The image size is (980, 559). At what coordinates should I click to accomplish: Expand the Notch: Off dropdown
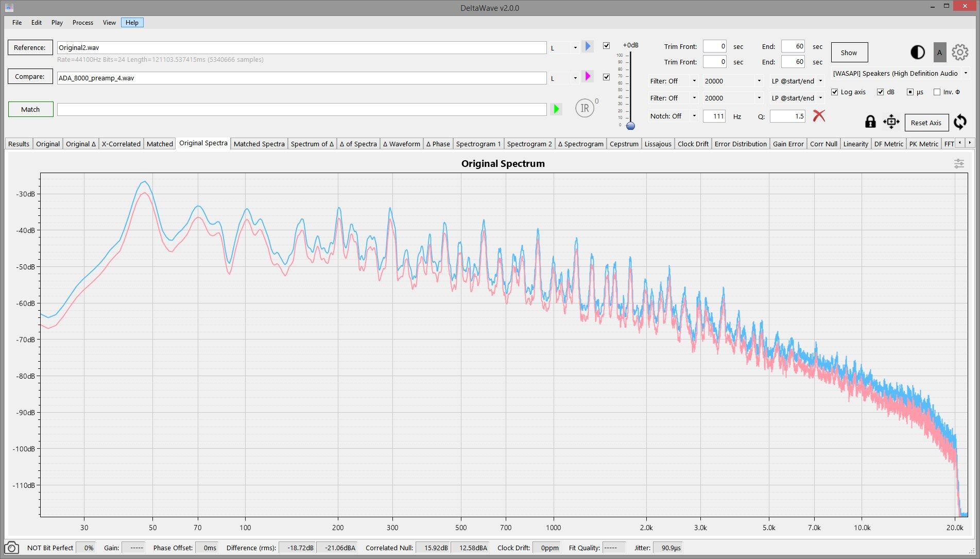[673, 116]
